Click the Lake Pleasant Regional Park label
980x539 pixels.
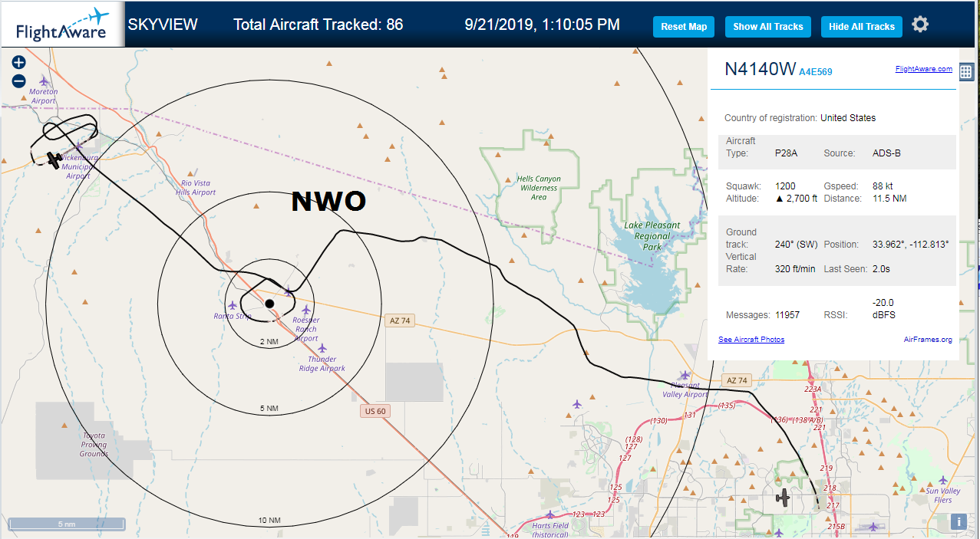(x=652, y=236)
